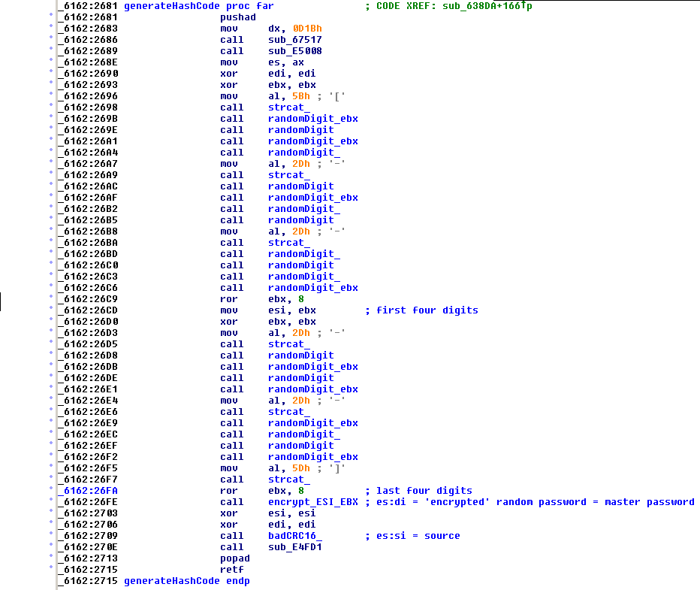Click randomDigit_ at address 26B2
Viewport: 700px width, 590px height.
pos(304,209)
